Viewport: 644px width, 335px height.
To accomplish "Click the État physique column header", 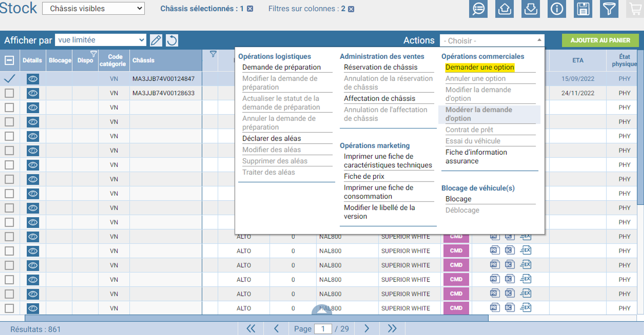I will click(624, 60).
